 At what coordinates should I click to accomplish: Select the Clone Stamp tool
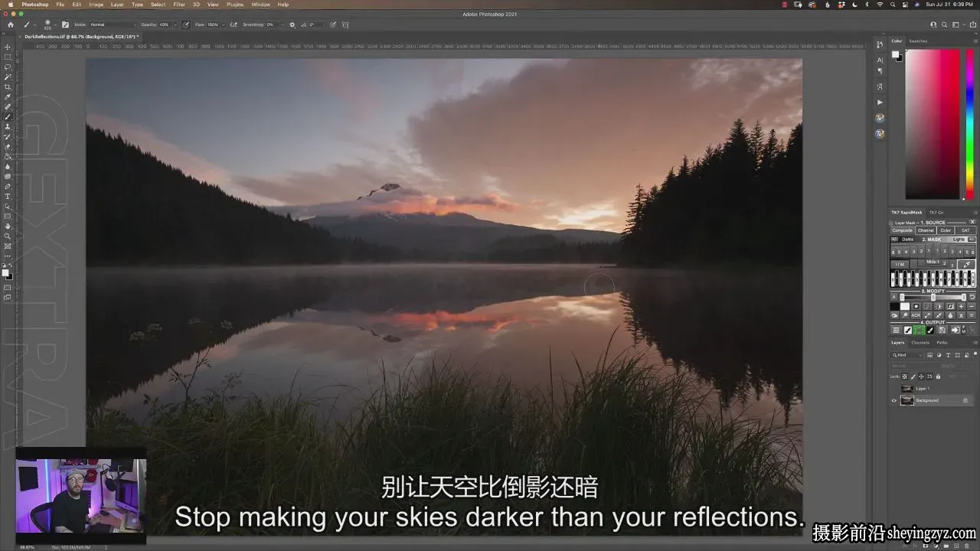click(8, 127)
